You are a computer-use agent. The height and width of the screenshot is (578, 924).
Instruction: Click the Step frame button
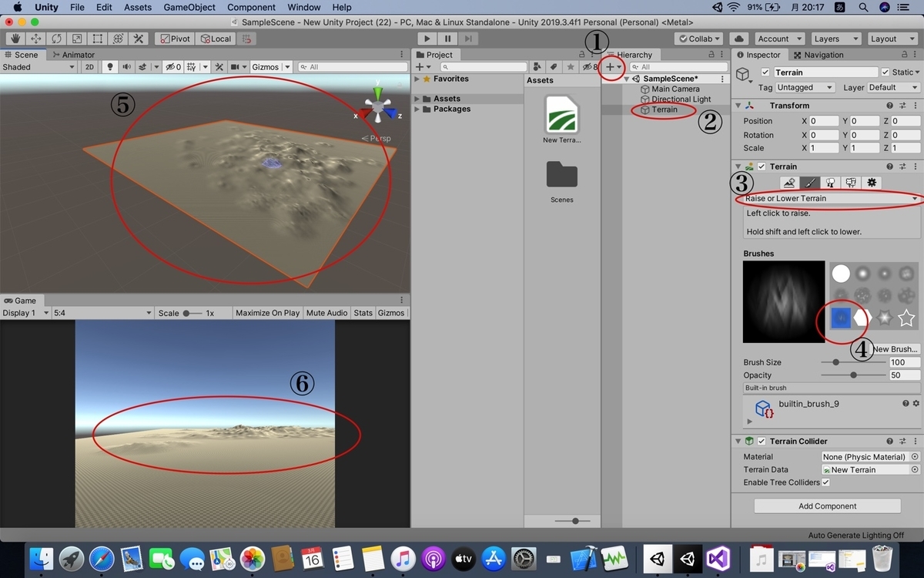pos(467,39)
